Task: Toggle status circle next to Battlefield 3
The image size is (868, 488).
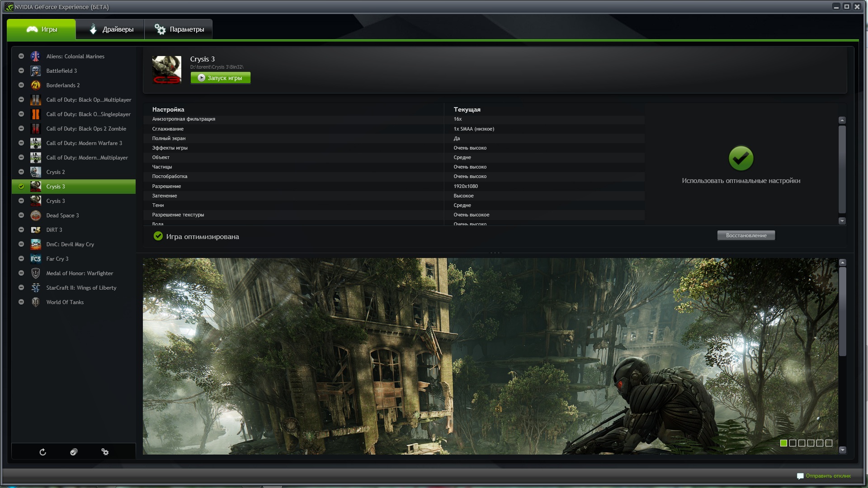Action: click(21, 71)
